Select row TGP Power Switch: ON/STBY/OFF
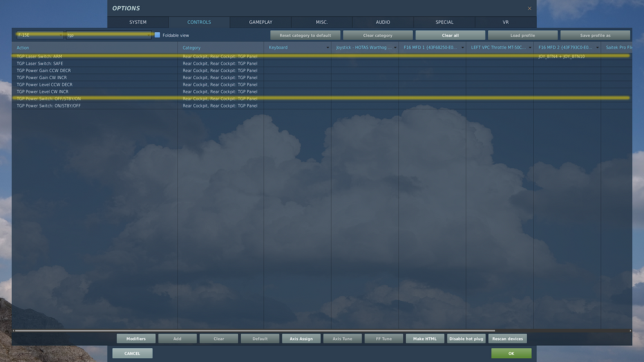 pos(322,106)
